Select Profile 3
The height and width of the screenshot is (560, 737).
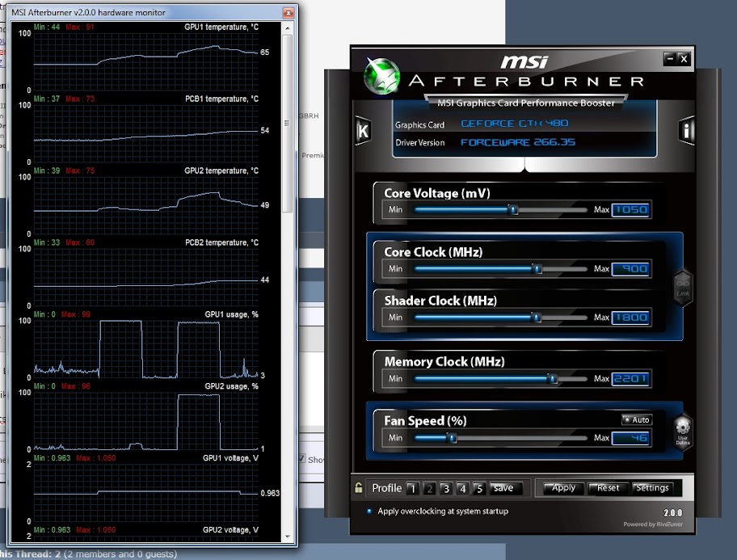coord(445,488)
